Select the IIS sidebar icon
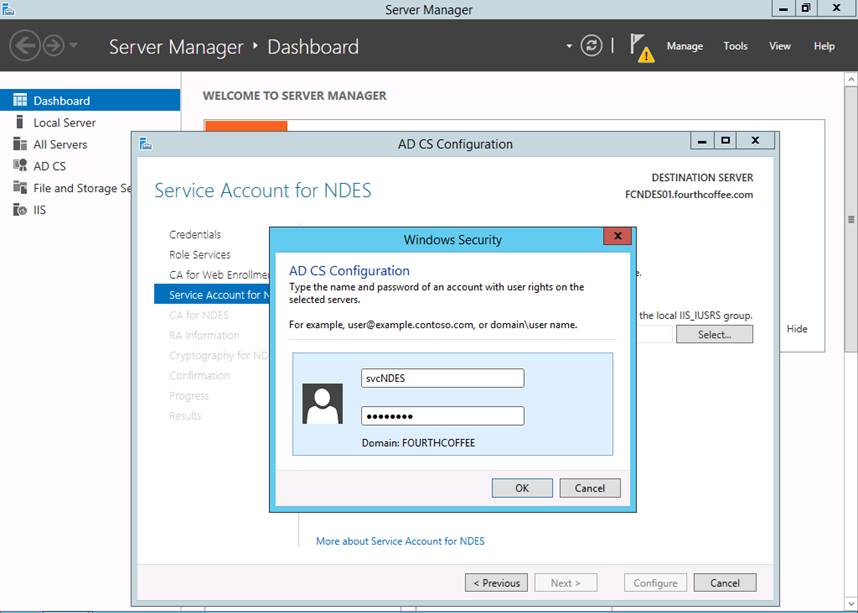This screenshot has width=858, height=613. (20, 210)
